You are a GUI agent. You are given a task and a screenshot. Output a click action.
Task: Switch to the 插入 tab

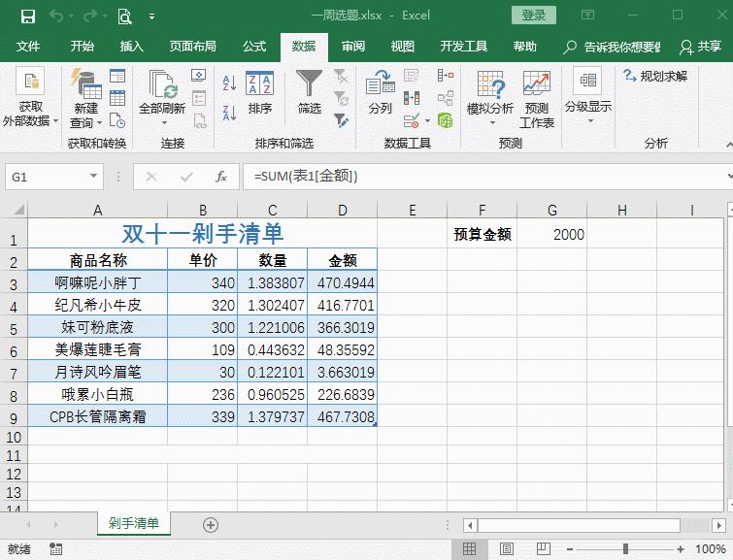pos(131,47)
